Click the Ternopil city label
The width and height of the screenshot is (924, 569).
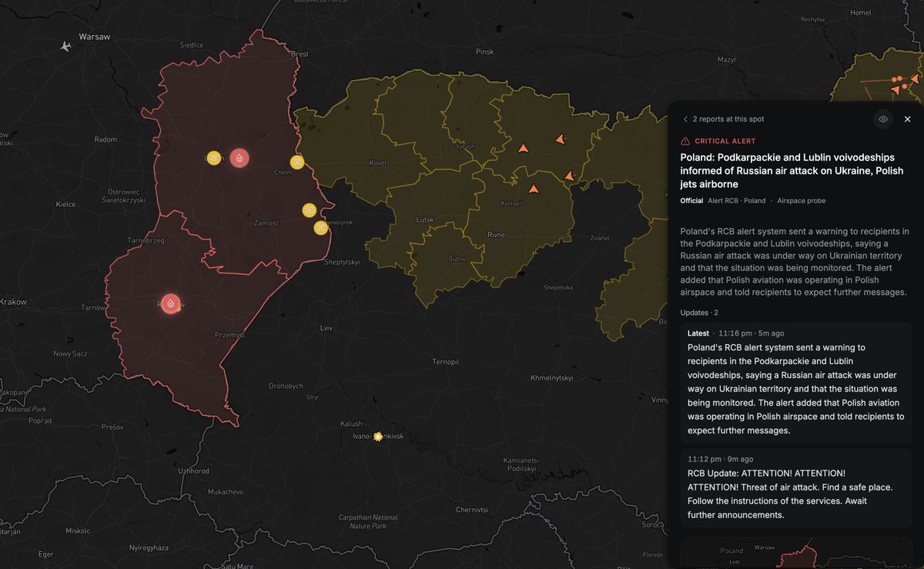[446, 362]
